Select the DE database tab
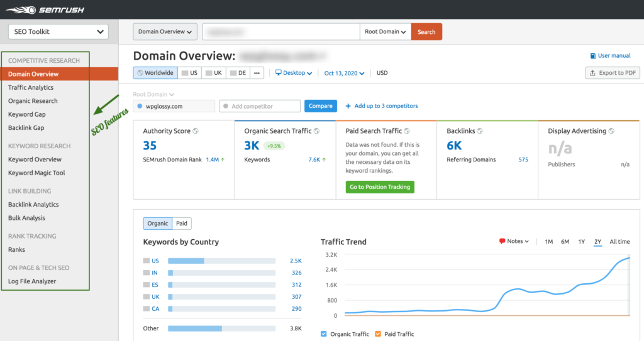Image resolution: width=644 pixels, height=341 pixels. pos(238,73)
